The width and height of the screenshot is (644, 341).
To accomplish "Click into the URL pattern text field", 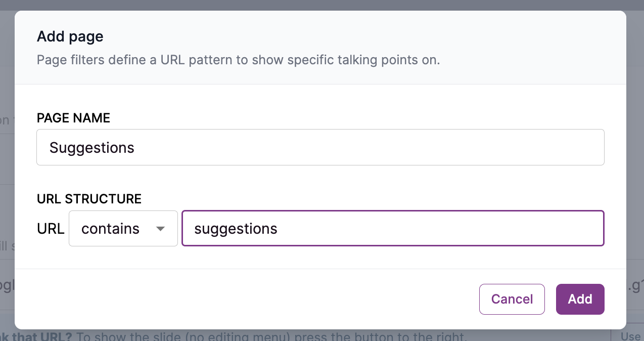I will click(x=392, y=229).
